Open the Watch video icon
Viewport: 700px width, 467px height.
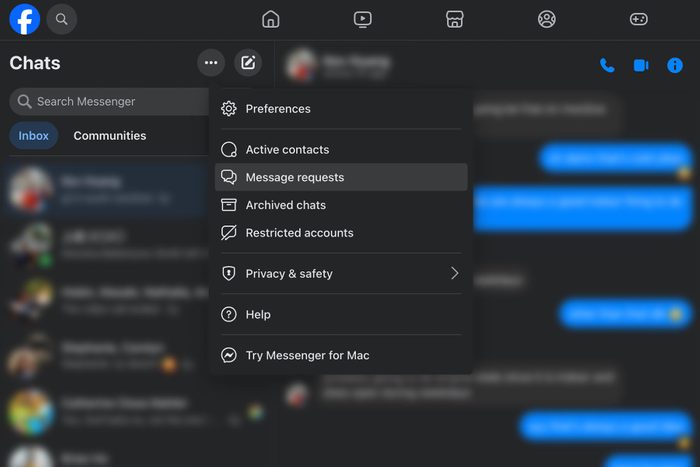[362, 19]
